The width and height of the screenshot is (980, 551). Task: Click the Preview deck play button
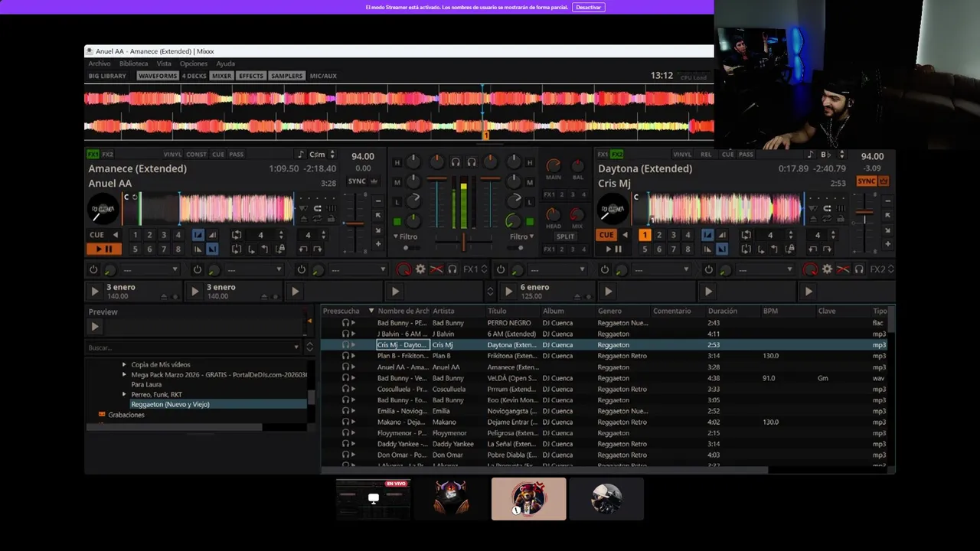pos(95,327)
